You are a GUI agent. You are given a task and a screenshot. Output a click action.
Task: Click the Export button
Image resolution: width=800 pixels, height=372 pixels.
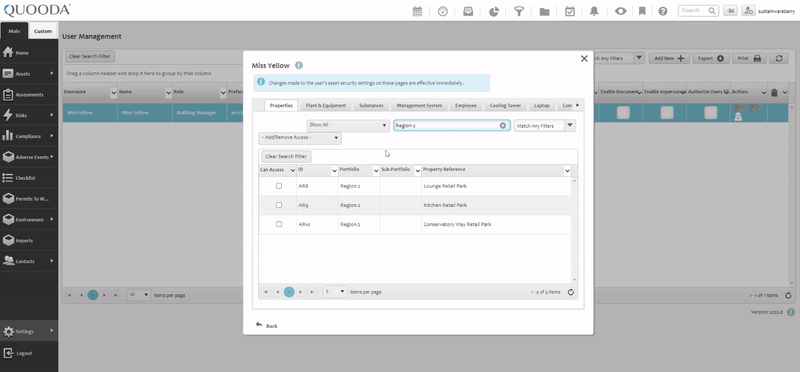coord(711,58)
